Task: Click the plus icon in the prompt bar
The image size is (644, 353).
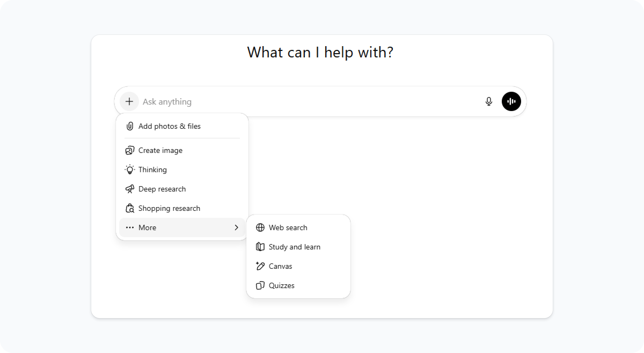Action: point(130,101)
